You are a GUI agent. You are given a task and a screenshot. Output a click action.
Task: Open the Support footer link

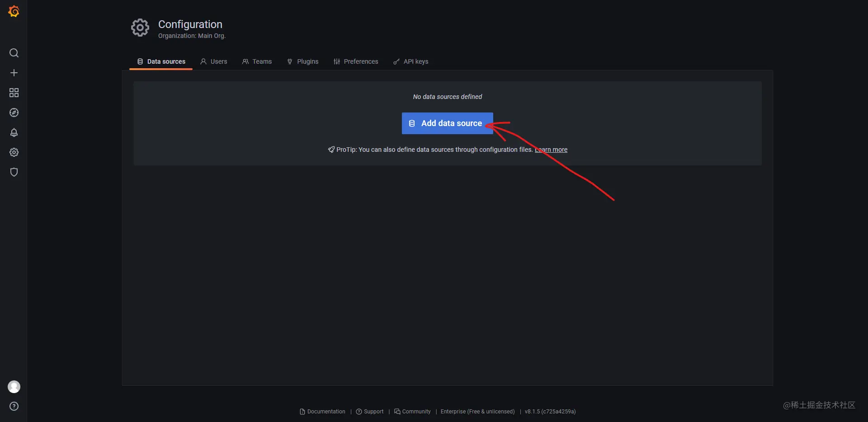370,412
